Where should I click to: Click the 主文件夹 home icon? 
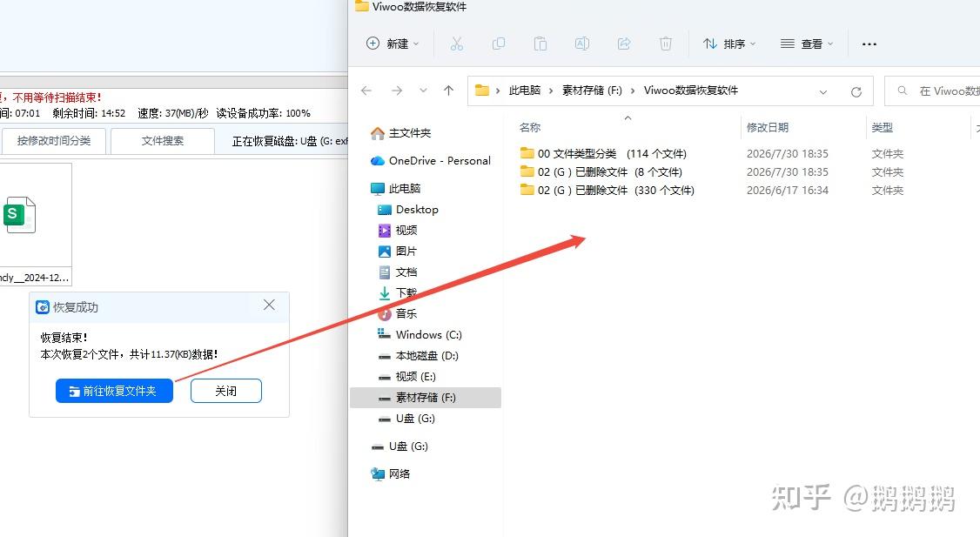coord(378,133)
